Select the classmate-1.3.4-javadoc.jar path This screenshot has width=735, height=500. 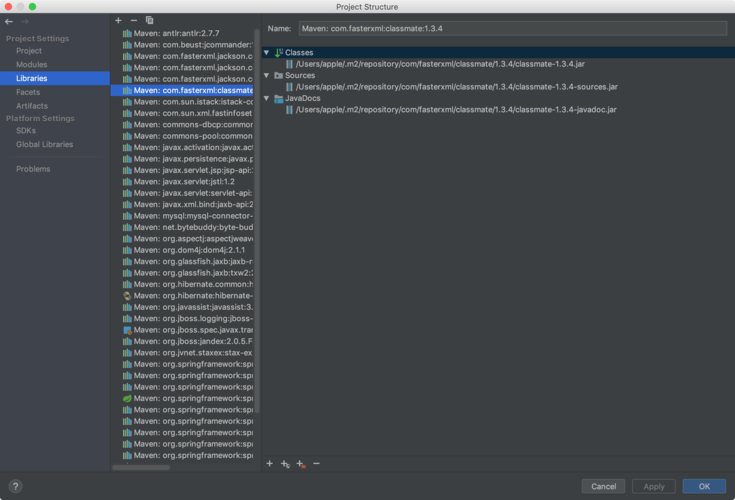click(x=456, y=110)
